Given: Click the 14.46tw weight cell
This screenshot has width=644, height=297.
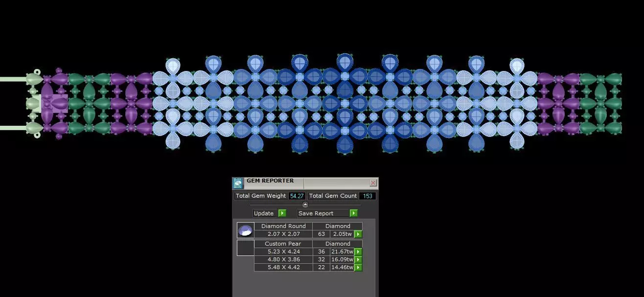Looking at the screenshot, I should click(342, 267).
